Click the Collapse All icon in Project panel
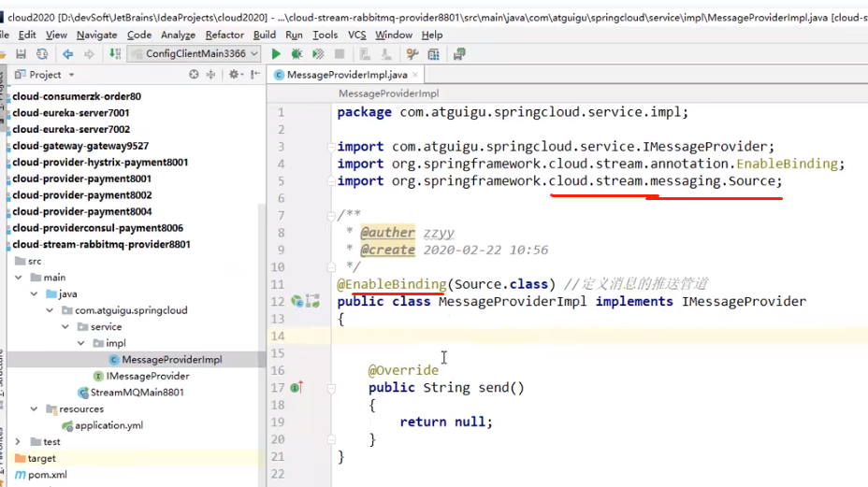Viewport: 868px width, 487px height. [x=210, y=74]
